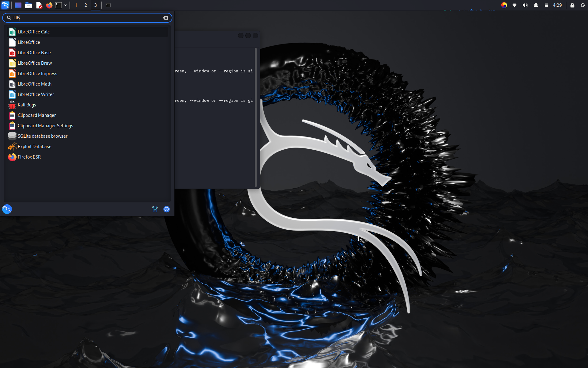This screenshot has width=588, height=368.
Task: Switch to workspace 2
Action: click(86, 5)
